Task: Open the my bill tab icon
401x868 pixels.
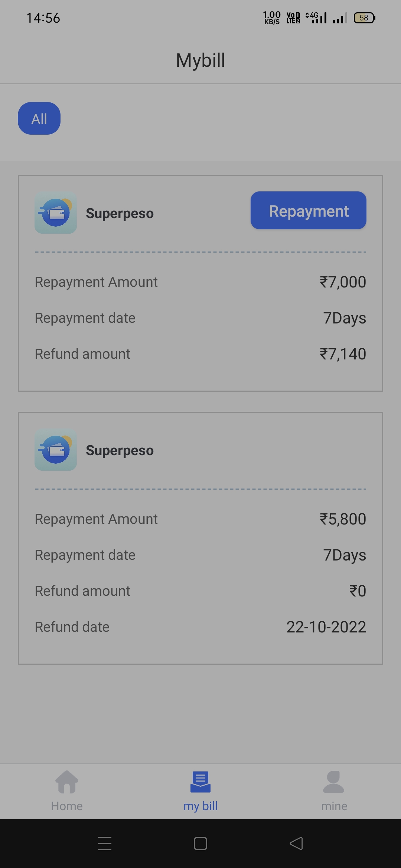Action: pos(200,782)
